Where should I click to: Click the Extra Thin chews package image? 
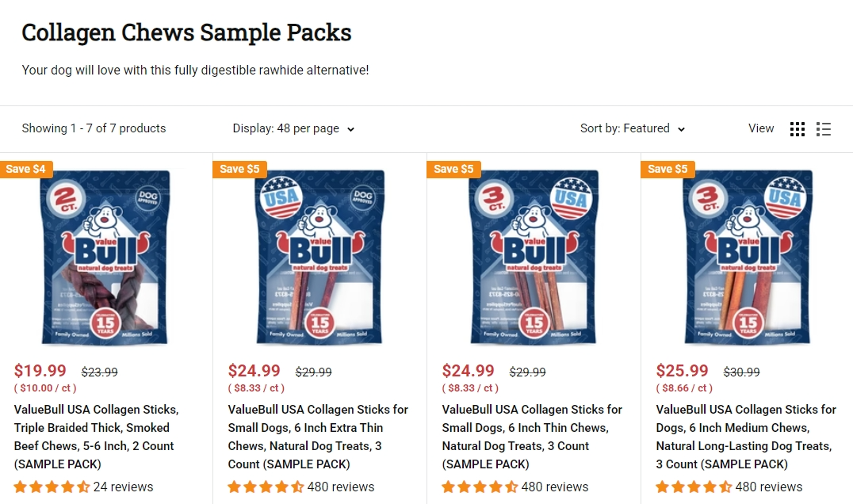[320, 258]
